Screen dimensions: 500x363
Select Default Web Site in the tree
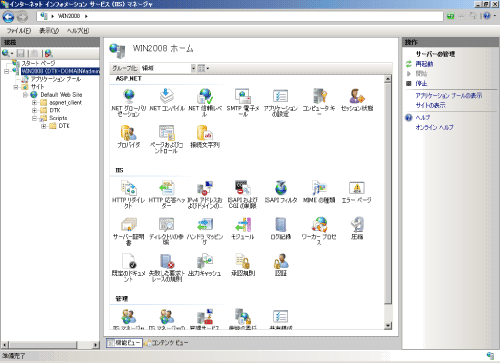point(61,95)
